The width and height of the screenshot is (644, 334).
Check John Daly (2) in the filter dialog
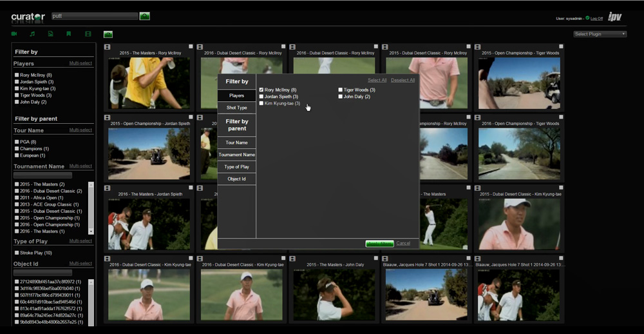pos(341,97)
